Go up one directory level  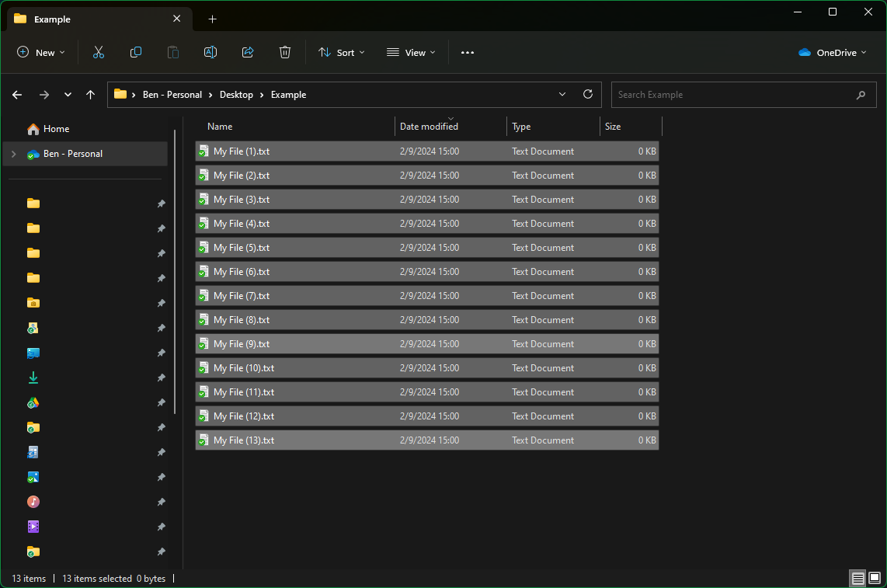coord(91,94)
